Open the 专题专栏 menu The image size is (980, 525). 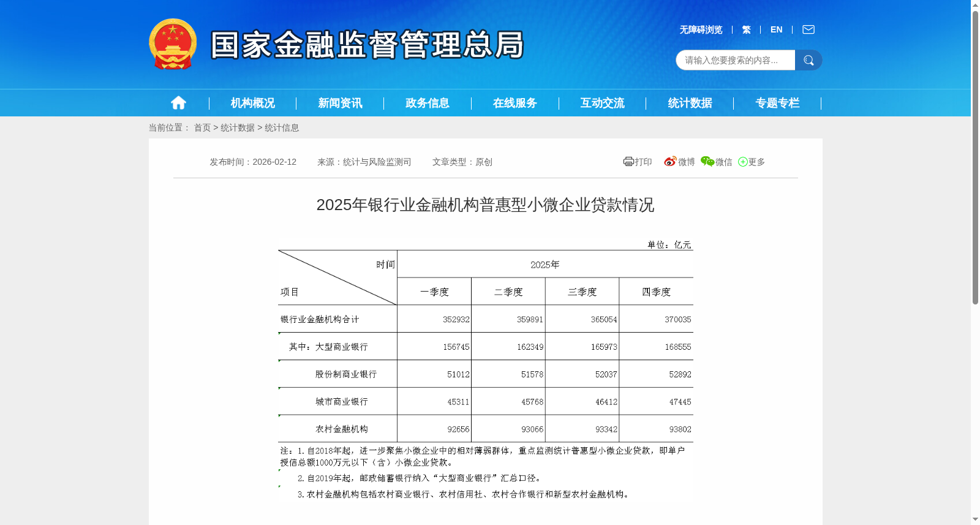click(x=777, y=103)
